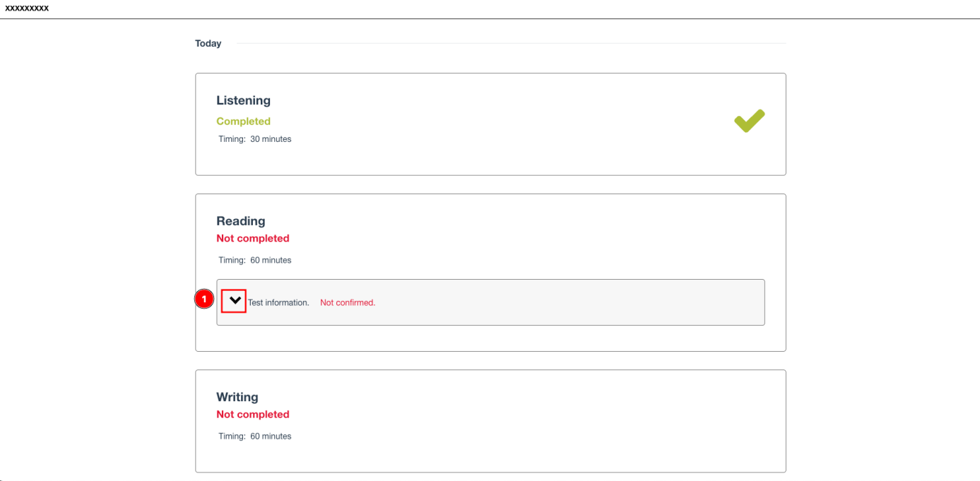Click the Reading timing '60 minutes' text

[271, 260]
